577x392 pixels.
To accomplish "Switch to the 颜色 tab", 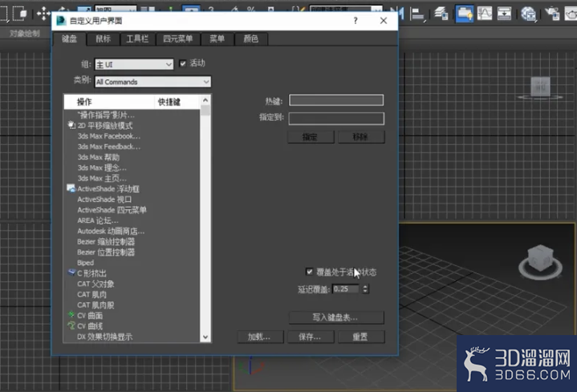I will [251, 38].
